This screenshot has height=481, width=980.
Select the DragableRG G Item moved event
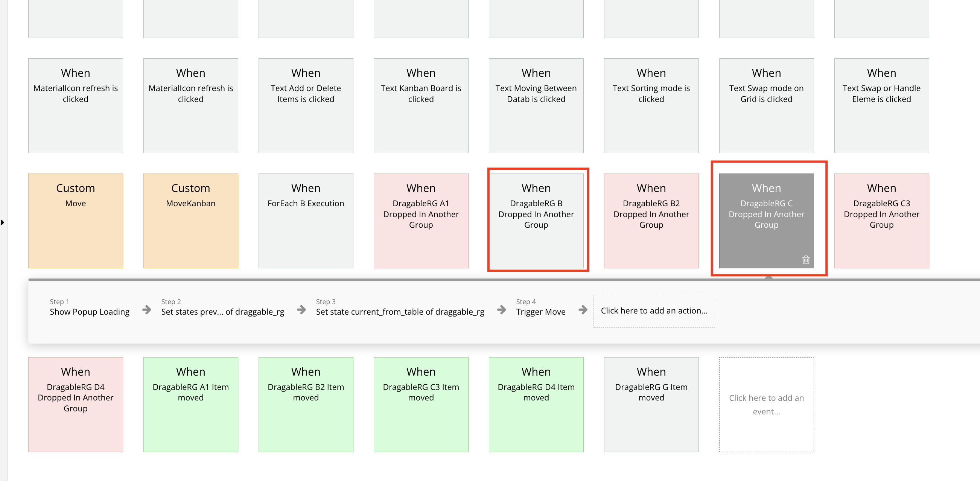click(651, 405)
